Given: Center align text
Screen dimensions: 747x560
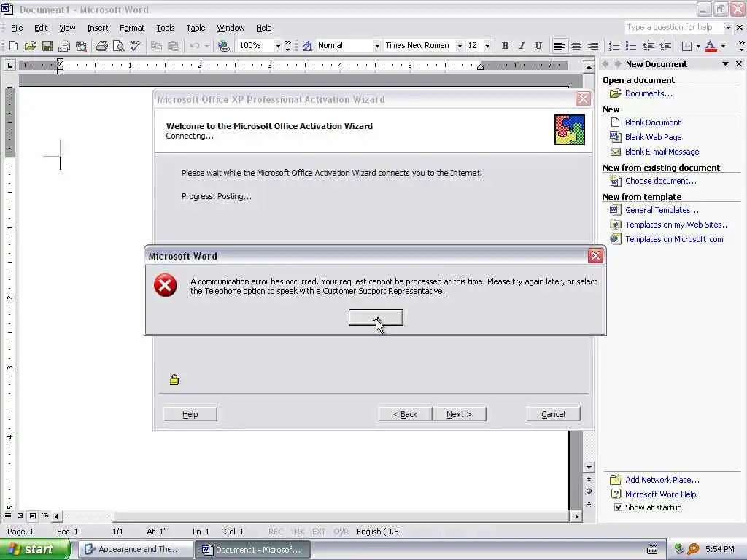Looking at the screenshot, I should (576, 46).
